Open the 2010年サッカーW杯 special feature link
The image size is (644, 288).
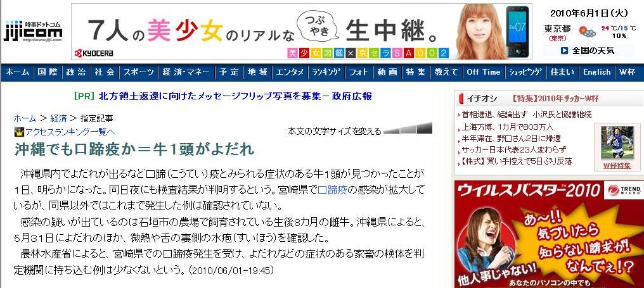[x=555, y=99]
